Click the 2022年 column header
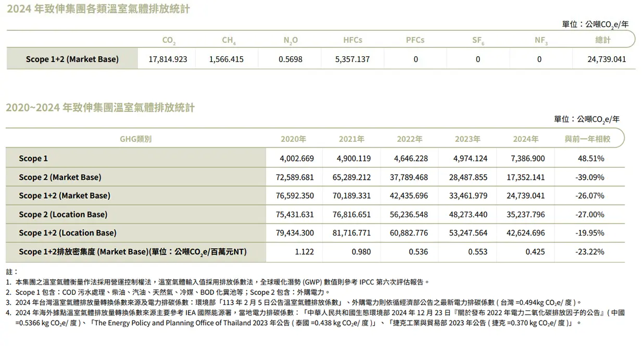 [x=409, y=139]
